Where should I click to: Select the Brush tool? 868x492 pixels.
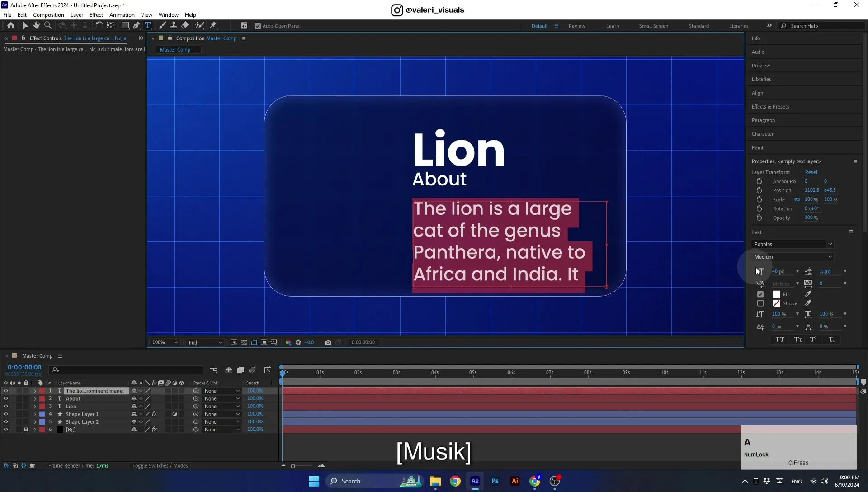(x=162, y=26)
